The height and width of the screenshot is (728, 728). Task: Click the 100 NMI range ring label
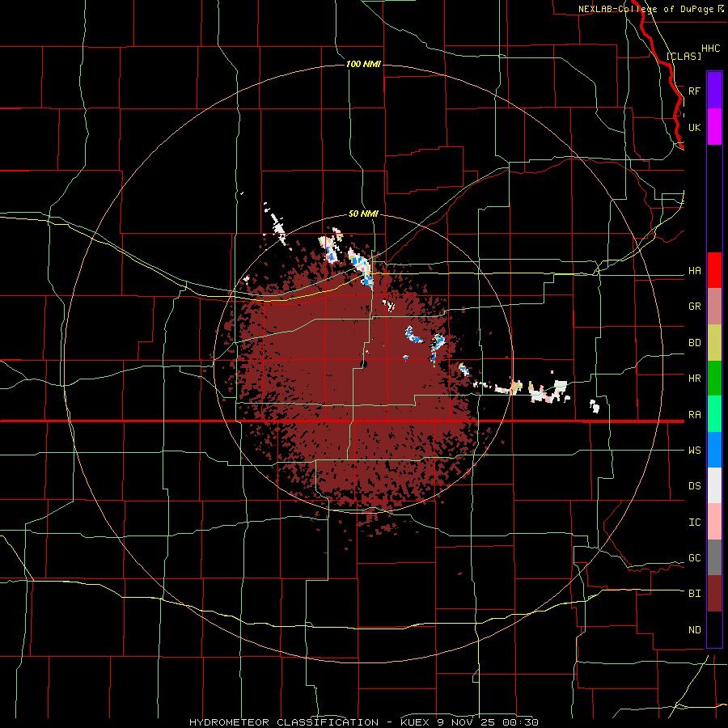363,64
